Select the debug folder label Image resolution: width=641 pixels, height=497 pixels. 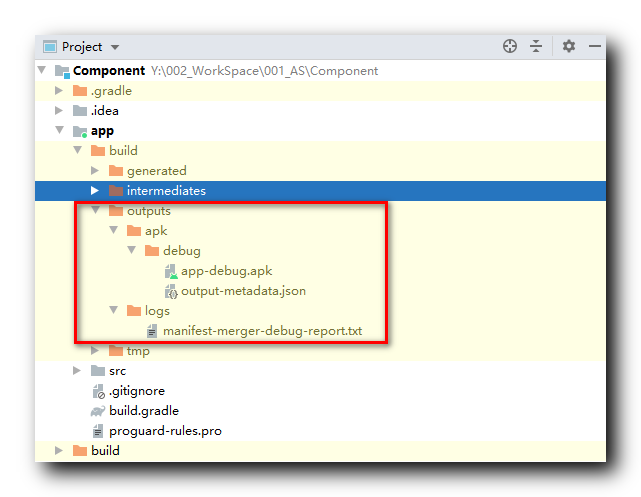click(182, 251)
